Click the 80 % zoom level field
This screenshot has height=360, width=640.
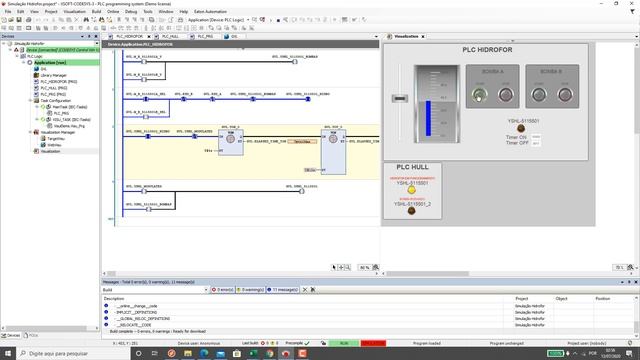click(x=364, y=267)
